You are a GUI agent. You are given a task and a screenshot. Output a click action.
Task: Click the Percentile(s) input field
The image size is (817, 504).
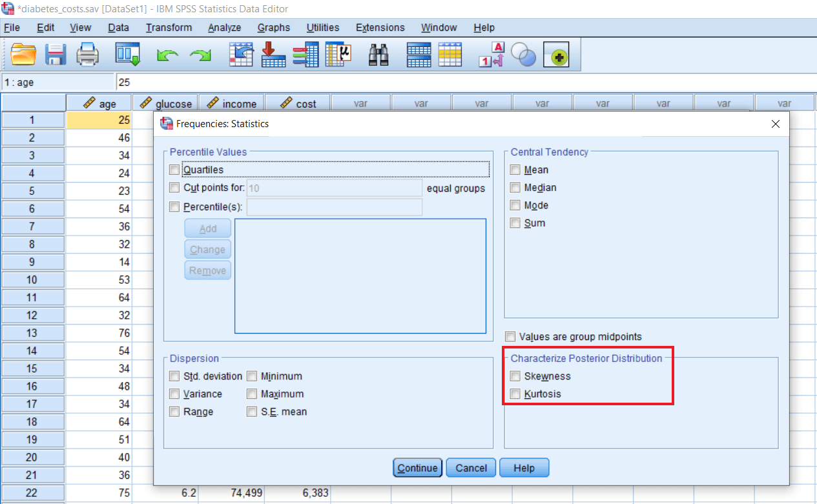tap(334, 207)
